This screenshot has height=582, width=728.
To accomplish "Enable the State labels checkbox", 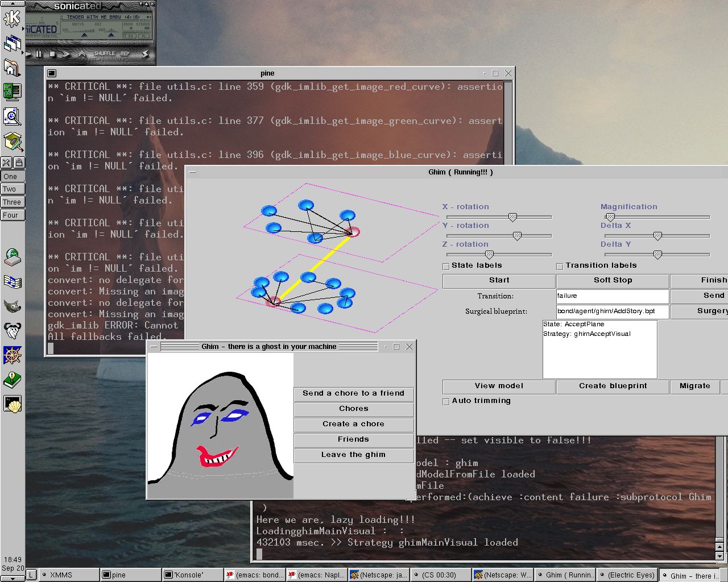I will [x=446, y=266].
